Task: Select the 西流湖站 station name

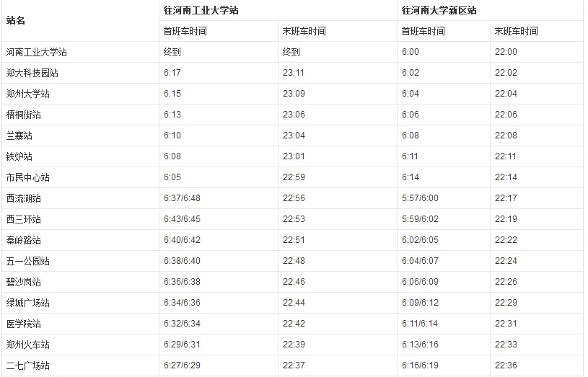Action: tap(24, 198)
